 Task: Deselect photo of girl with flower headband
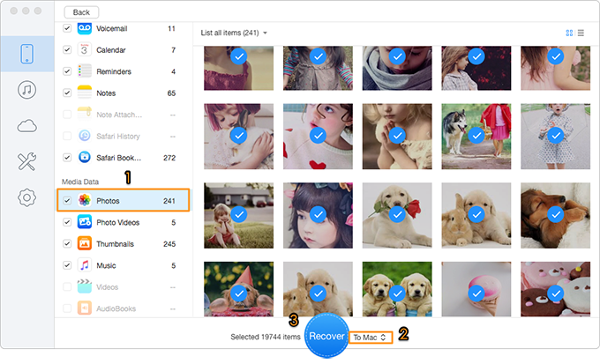point(318,214)
